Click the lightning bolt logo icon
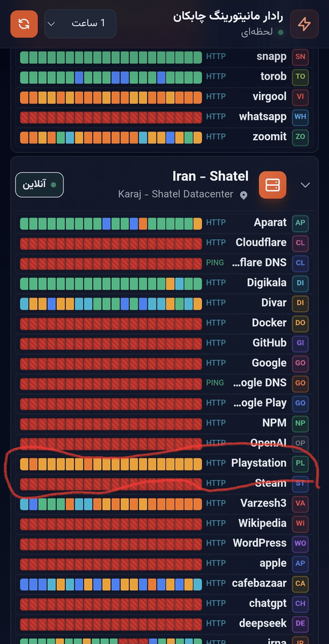This screenshot has width=329, height=644. pos(304,24)
